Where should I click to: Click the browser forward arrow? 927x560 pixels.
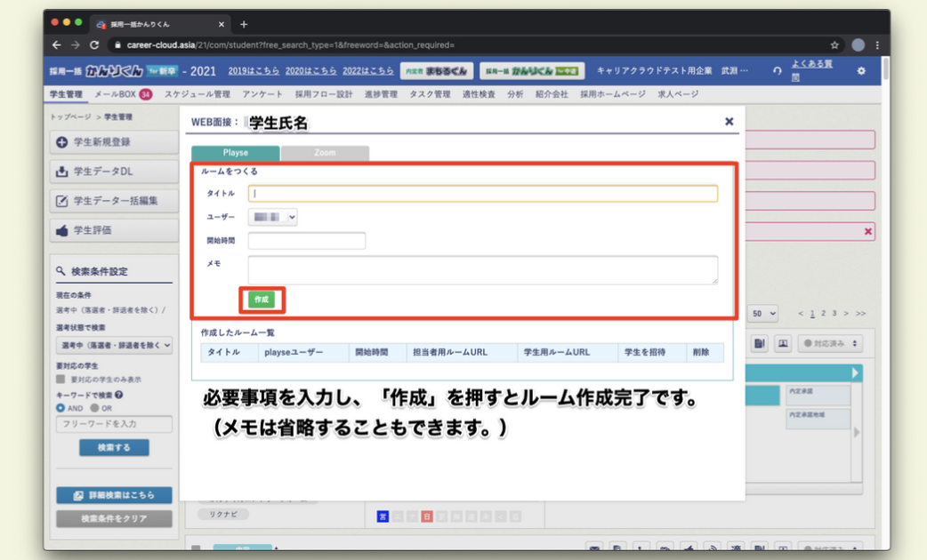point(75,45)
